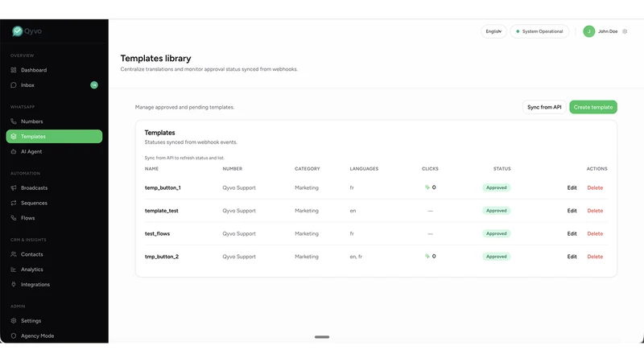Click the gray handle bar at bottom
The height and width of the screenshot is (362, 644).
click(322, 337)
